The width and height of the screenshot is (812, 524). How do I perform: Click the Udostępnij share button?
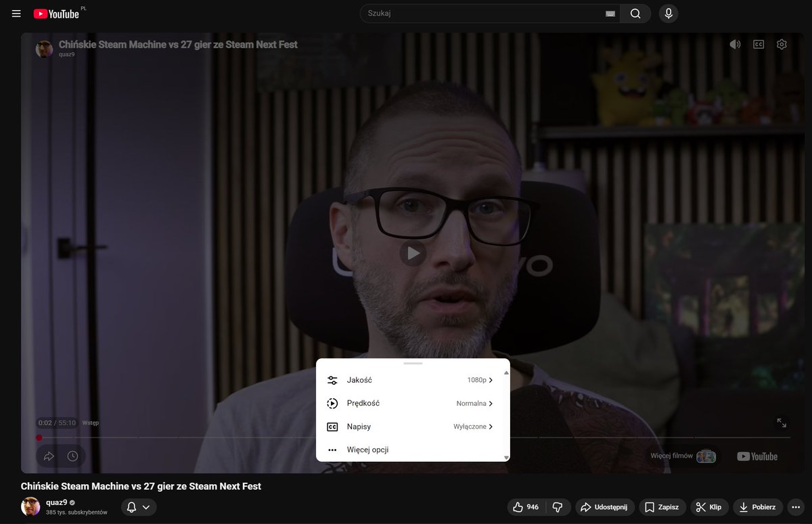pos(605,507)
